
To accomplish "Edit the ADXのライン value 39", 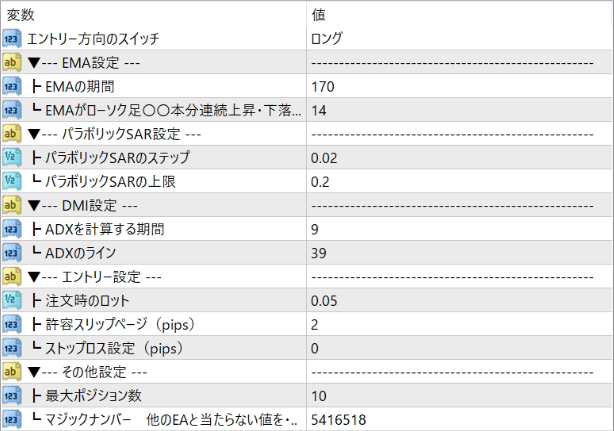I will (460, 253).
